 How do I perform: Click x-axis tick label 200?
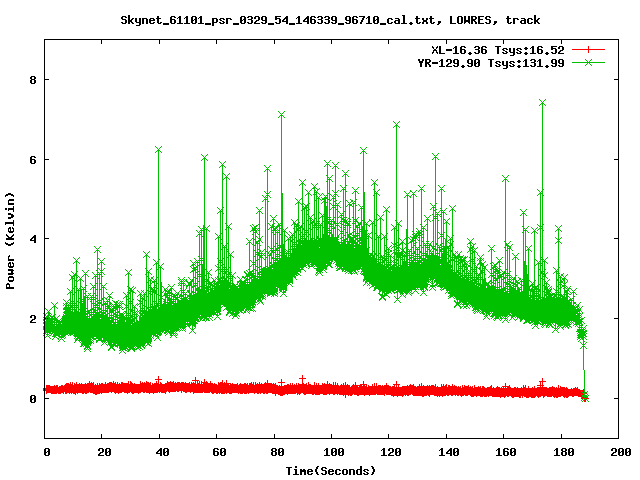click(x=619, y=453)
